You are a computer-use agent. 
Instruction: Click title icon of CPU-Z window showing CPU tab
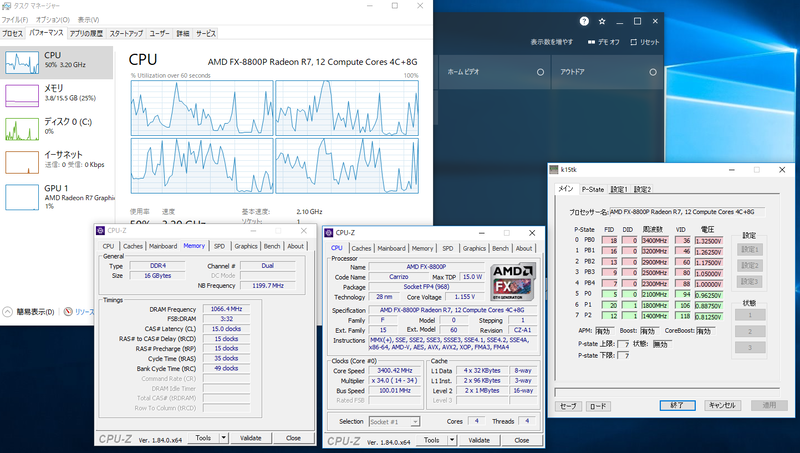point(329,233)
